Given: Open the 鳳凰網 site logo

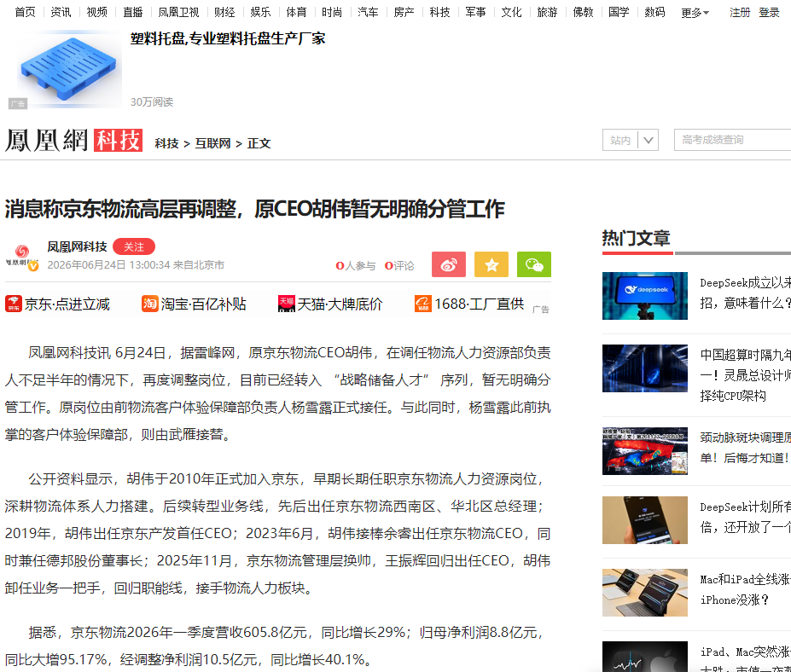Looking at the screenshot, I should pos(46,141).
